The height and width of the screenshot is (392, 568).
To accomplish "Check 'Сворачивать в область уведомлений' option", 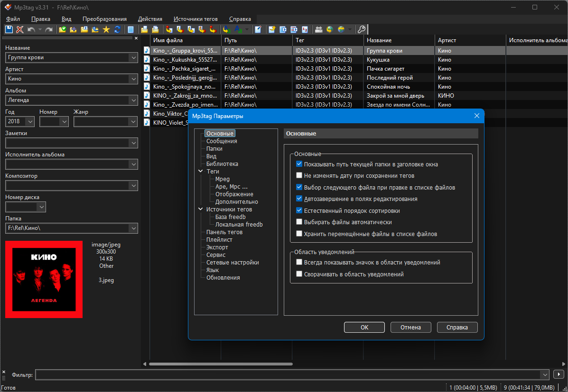I will point(299,274).
